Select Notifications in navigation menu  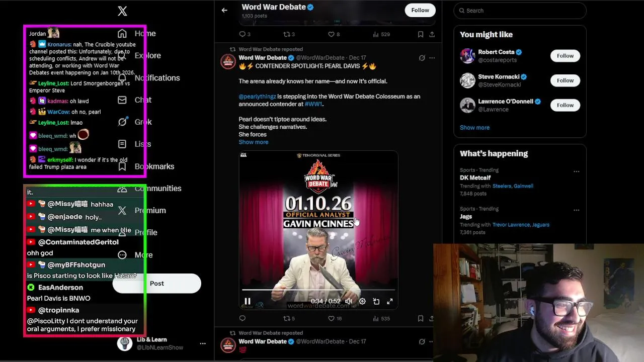point(157,78)
